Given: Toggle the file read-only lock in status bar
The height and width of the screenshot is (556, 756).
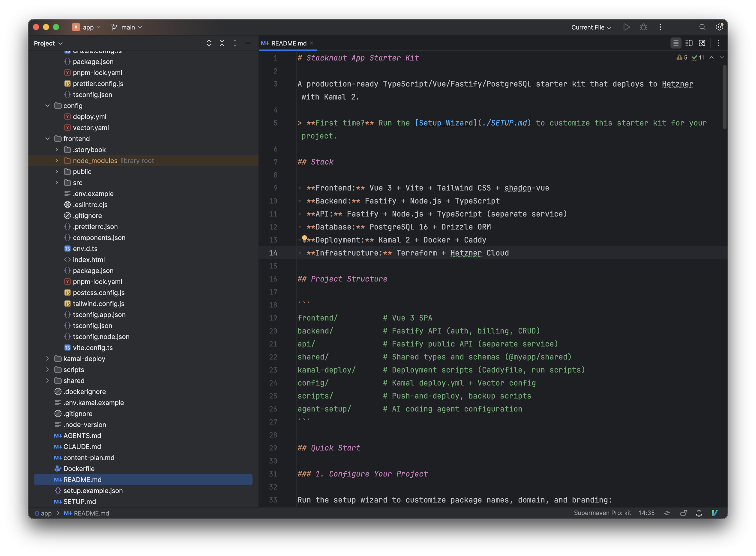Looking at the screenshot, I should pos(684,513).
